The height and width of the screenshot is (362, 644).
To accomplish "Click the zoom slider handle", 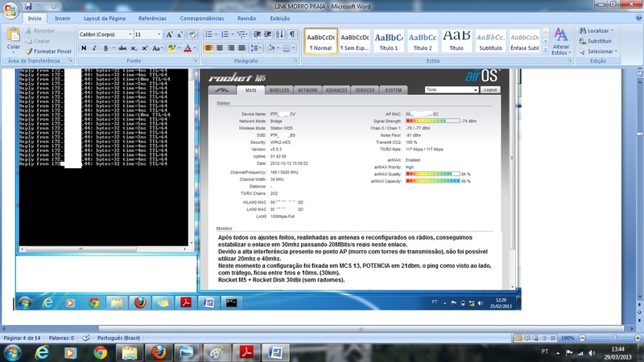I will [614, 338].
